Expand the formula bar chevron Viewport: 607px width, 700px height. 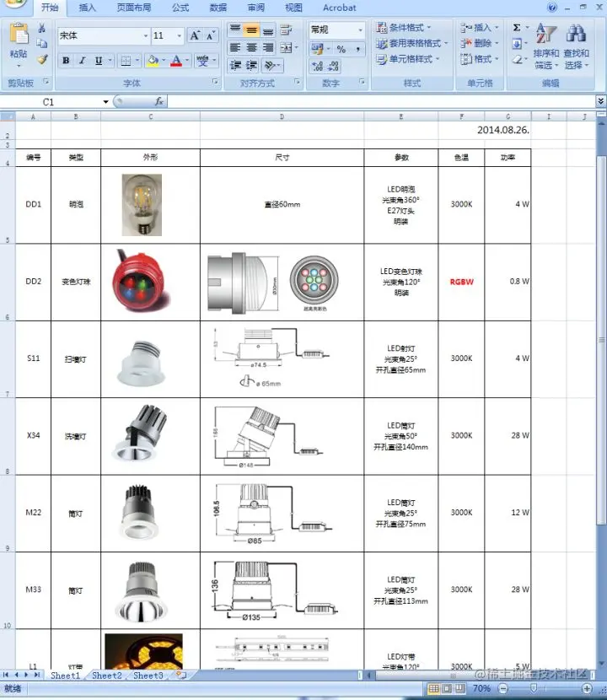tap(601, 101)
